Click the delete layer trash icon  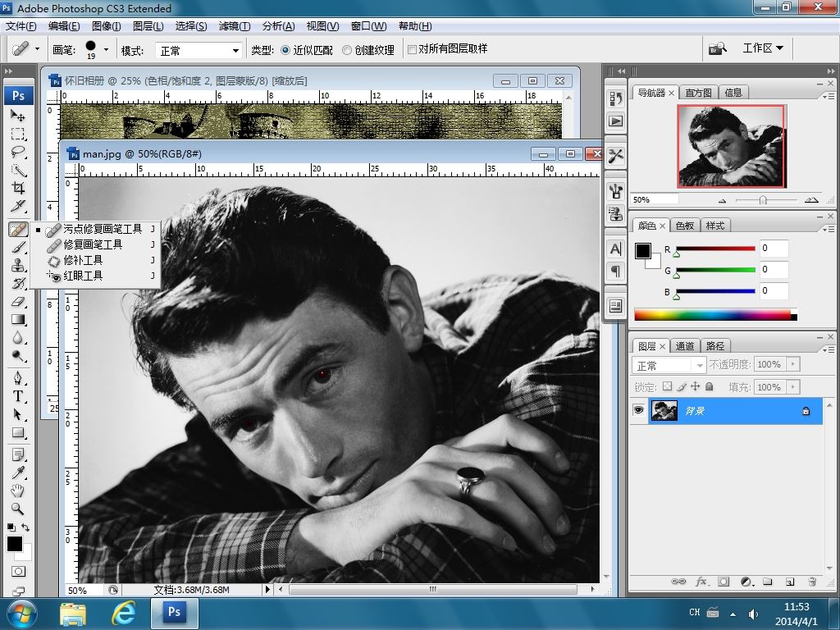tap(811, 582)
